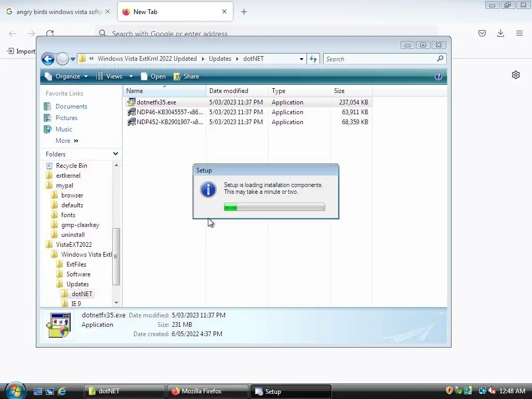Screen dimensions: 532x399
Task: Open Music favorite link
Action: tap(64, 129)
